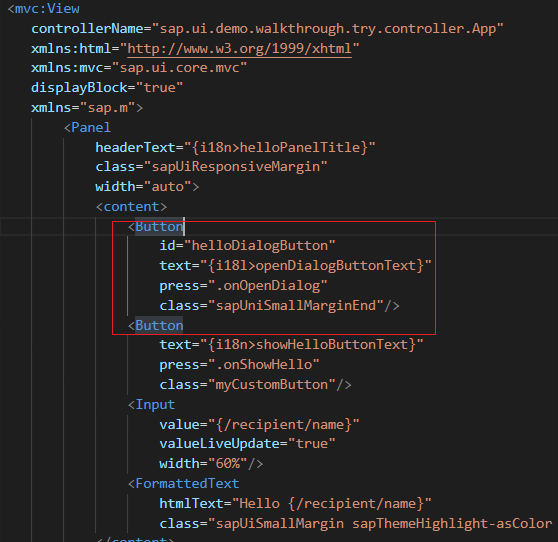
Task: Click the Input value recipient/name attribute
Action: point(259,424)
